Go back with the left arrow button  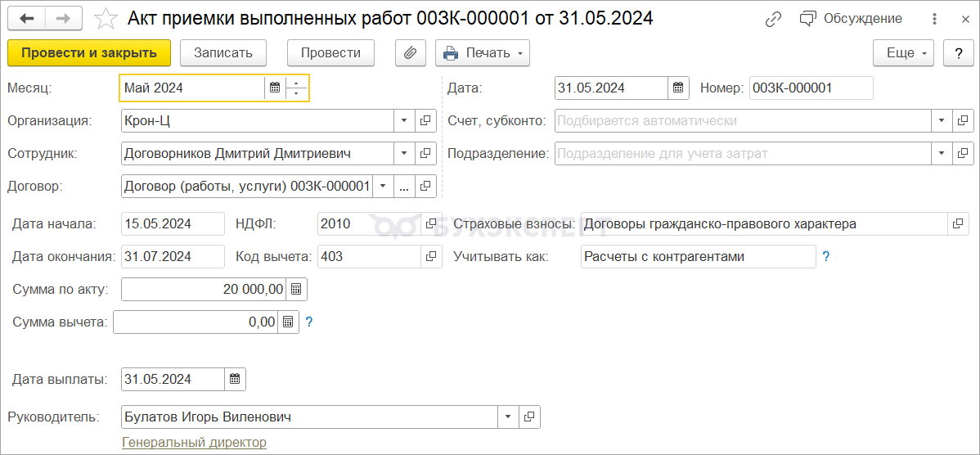point(27,18)
